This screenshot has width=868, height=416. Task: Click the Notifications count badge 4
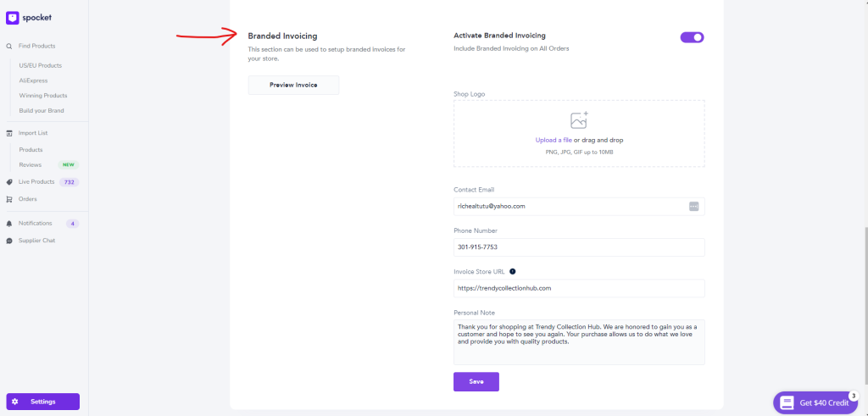73,224
